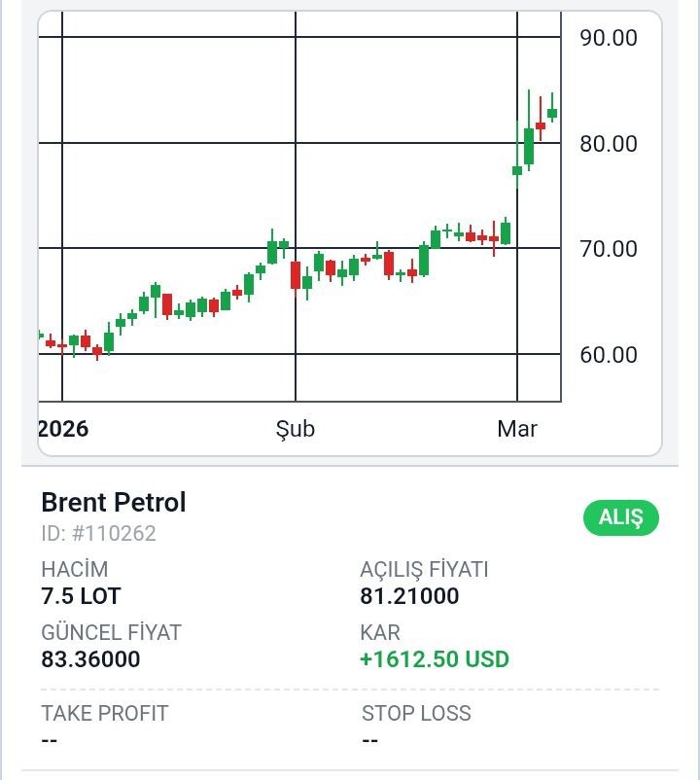The image size is (700, 780).
Task: Click the STOP LOSS label
Action: coord(416,713)
